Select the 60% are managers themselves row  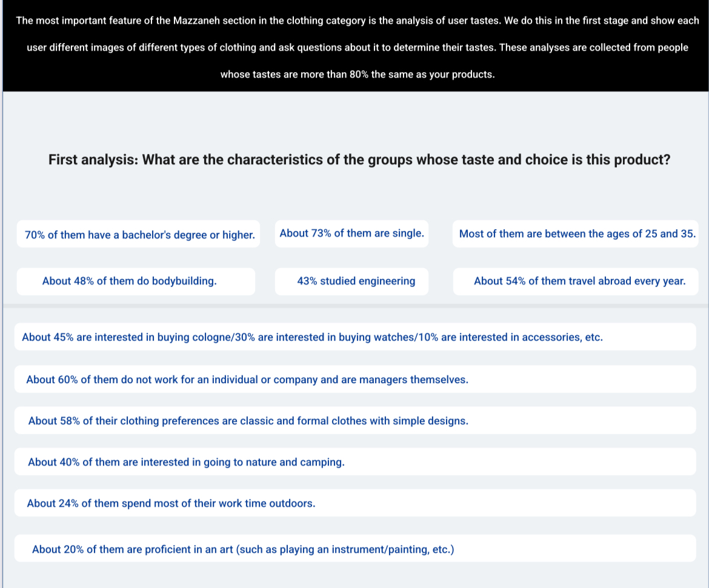pyautogui.click(x=247, y=379)
